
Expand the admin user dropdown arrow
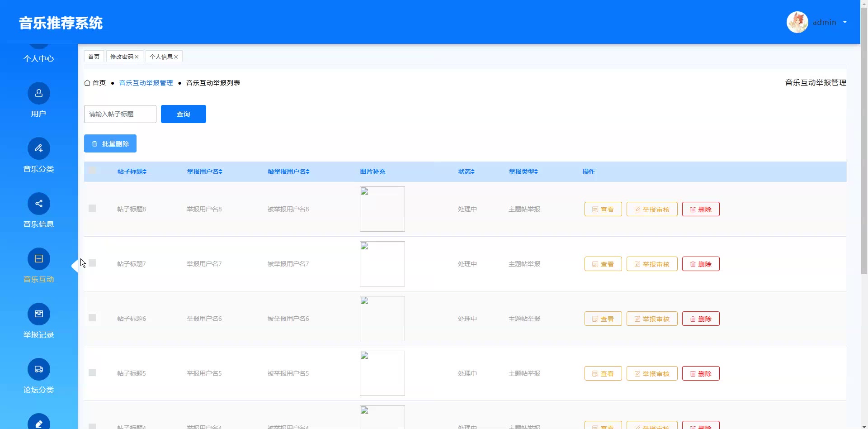844,22
